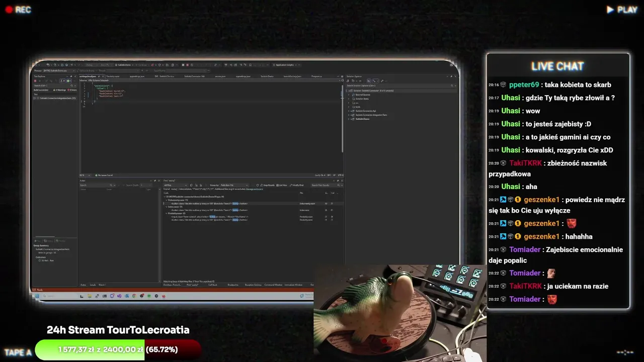Open the Program.cs editor tab
644x362 pixels.
316,76
